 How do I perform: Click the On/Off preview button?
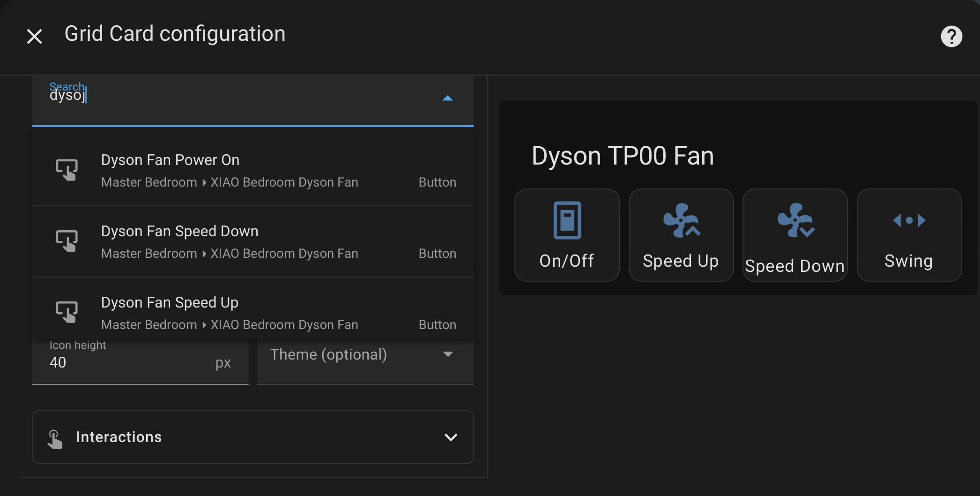tap(567, 235)
